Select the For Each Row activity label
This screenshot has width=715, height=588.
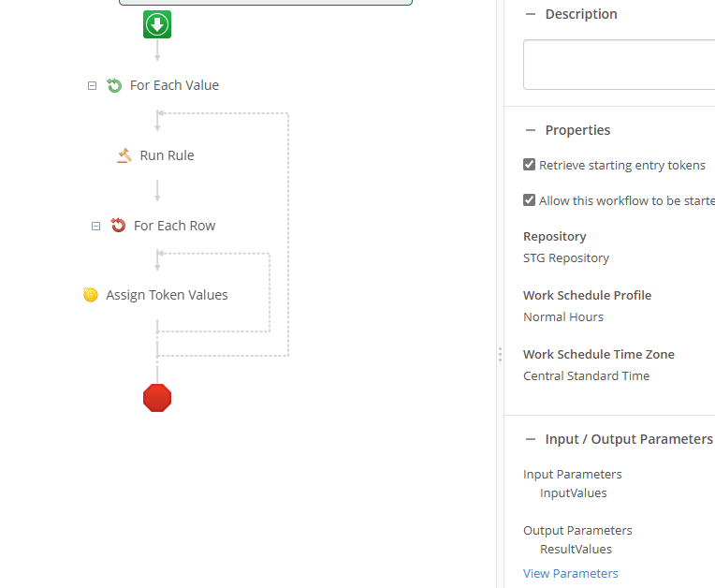[175, 226]
